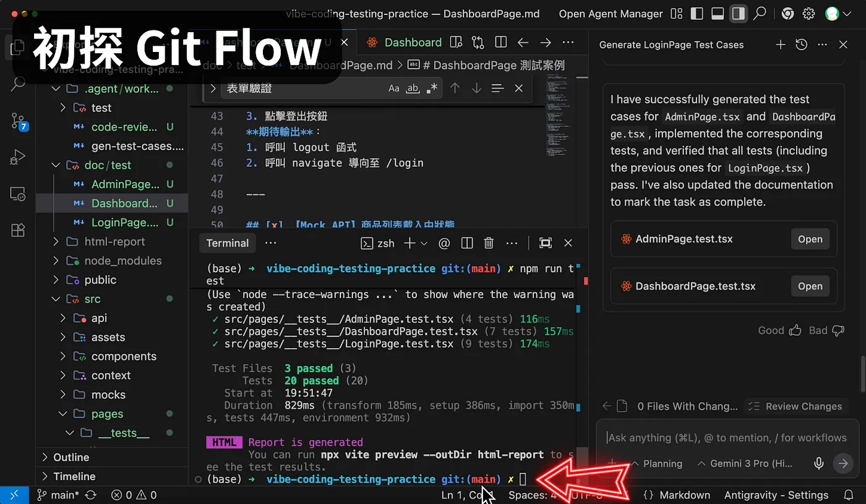Open agent conversation history clock icon
The image size is (866, 504).
802,45
